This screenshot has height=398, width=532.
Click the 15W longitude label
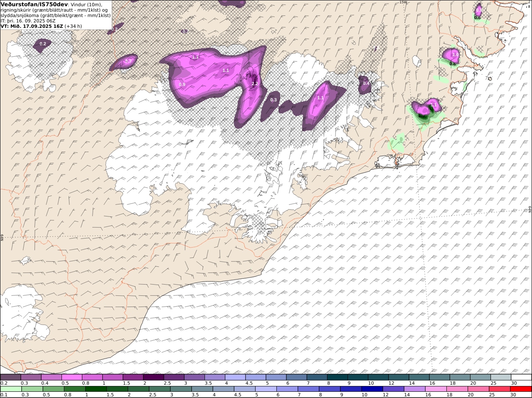tap(403, 2)
